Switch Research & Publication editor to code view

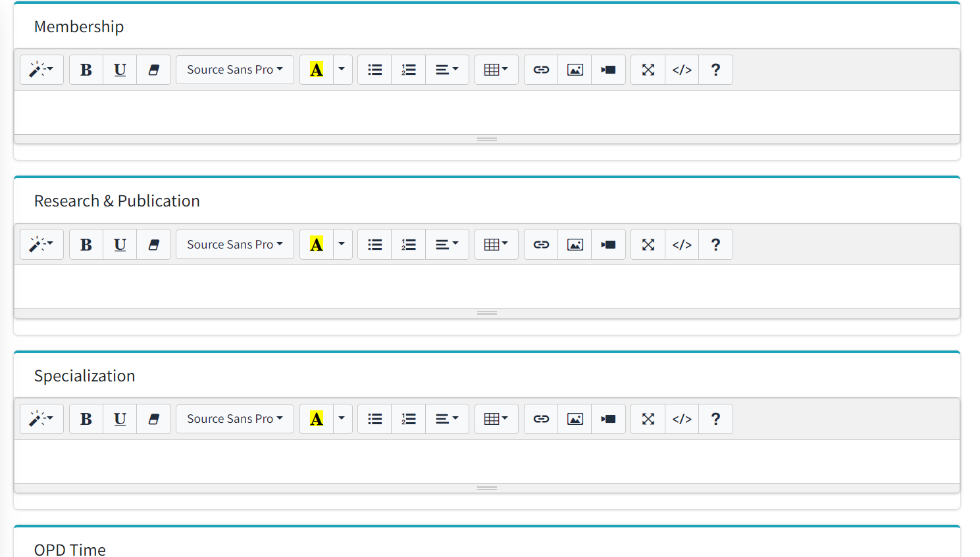682,245
